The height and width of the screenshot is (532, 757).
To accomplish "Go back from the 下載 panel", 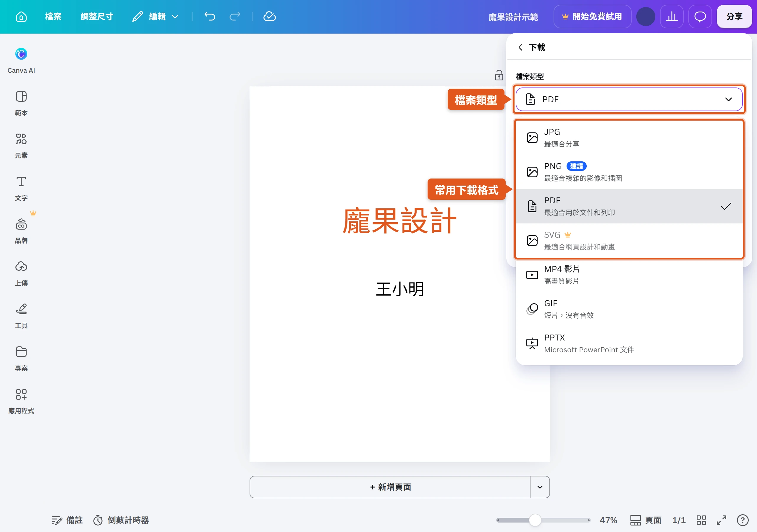I will (520, 48).
